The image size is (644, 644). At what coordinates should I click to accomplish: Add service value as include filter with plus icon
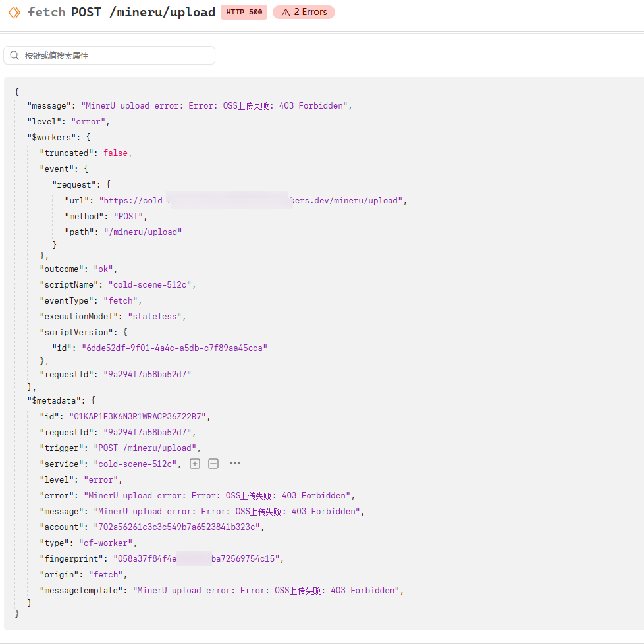point(195,464)
